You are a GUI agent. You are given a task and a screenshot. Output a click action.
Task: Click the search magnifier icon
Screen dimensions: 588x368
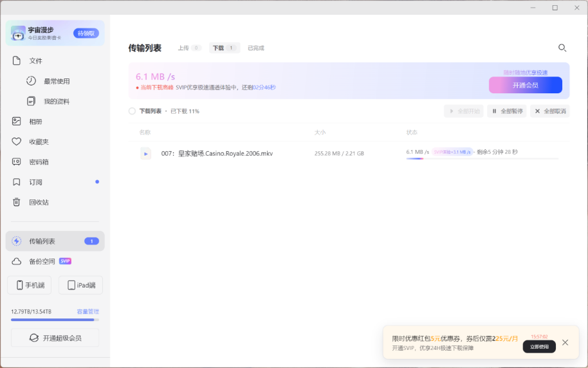pos(562,48)
